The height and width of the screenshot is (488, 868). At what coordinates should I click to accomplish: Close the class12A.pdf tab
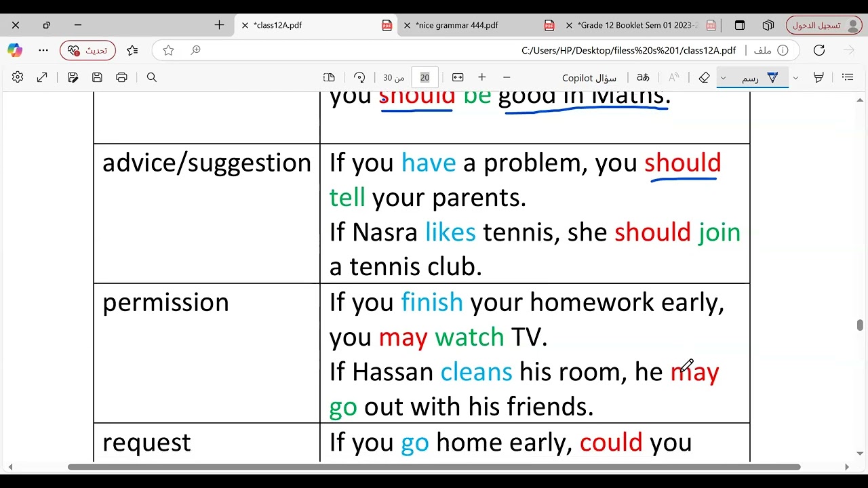click(245, 25)
